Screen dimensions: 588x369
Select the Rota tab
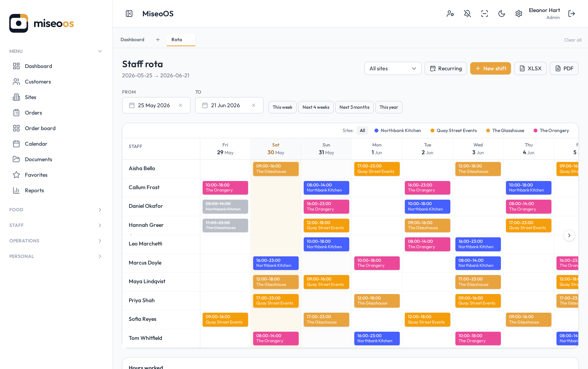coord(181,39)
